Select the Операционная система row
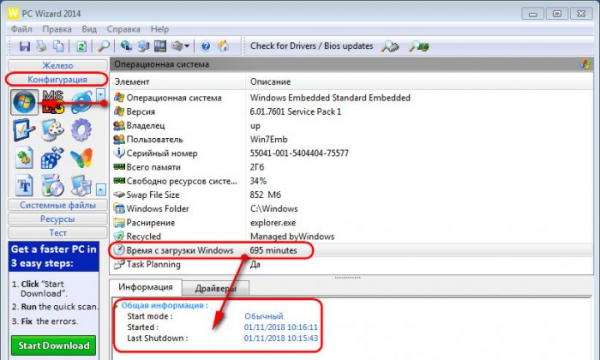 coord(351,98)
